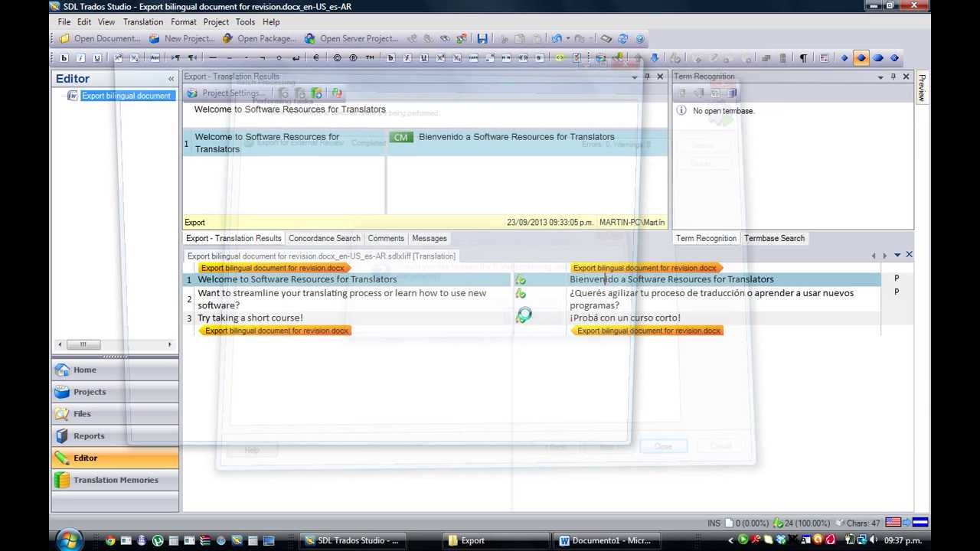
Task: Open the Tools menu
Action: click(x=245, y=22)
